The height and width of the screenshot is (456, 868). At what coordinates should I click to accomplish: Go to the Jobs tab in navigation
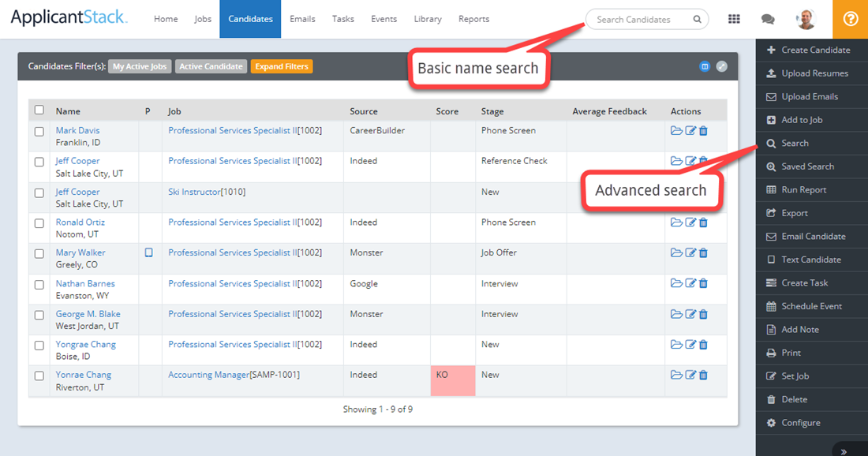tap(203, 19)
